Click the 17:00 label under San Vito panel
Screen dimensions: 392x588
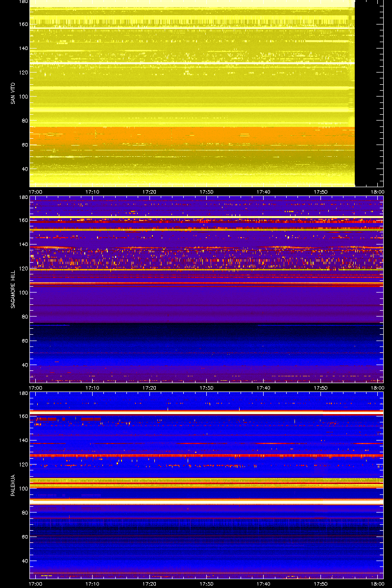pyautogui.click(x=36, y=192)
